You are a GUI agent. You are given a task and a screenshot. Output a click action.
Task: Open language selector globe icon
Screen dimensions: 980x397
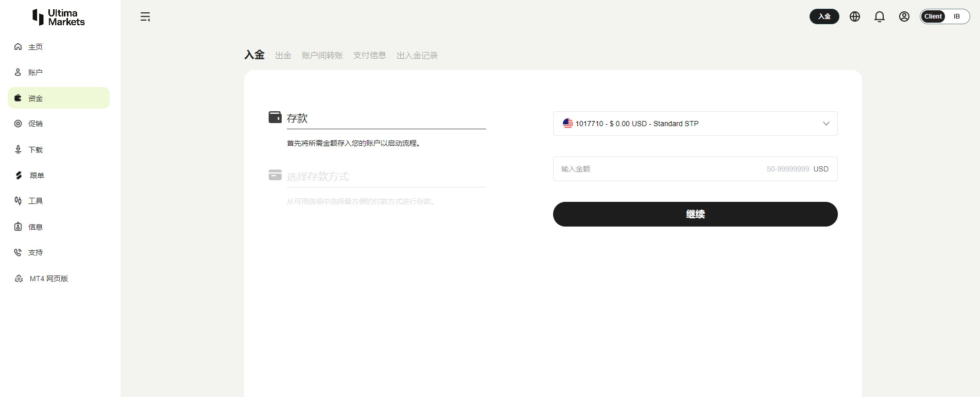click(855, 16)
